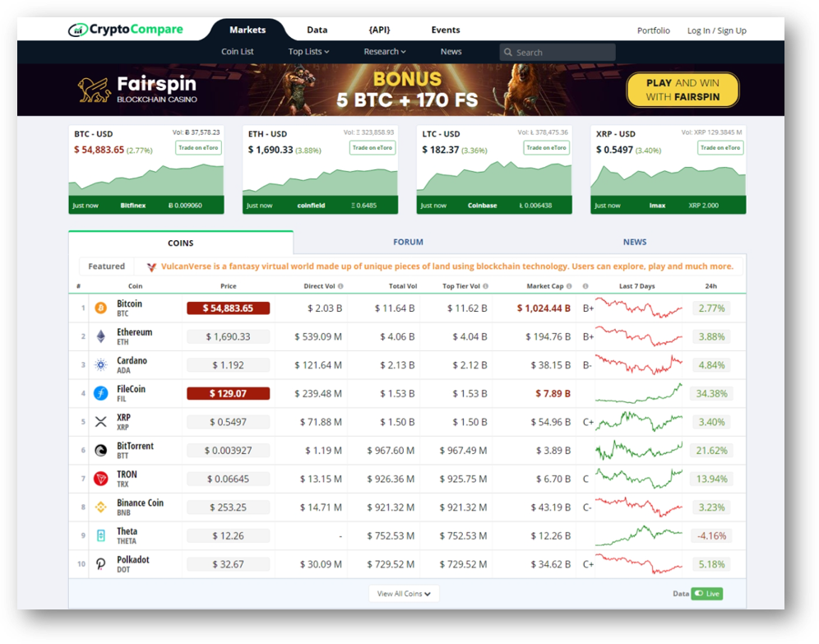Click the Polkadot coin icon
819x644 pixels.
coord(101,564)
